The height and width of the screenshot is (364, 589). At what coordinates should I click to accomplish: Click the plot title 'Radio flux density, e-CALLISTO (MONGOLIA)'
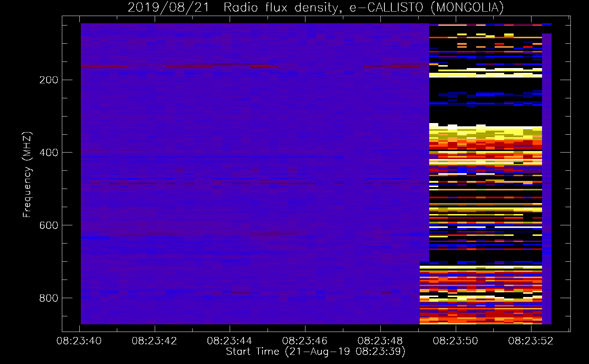363,7
